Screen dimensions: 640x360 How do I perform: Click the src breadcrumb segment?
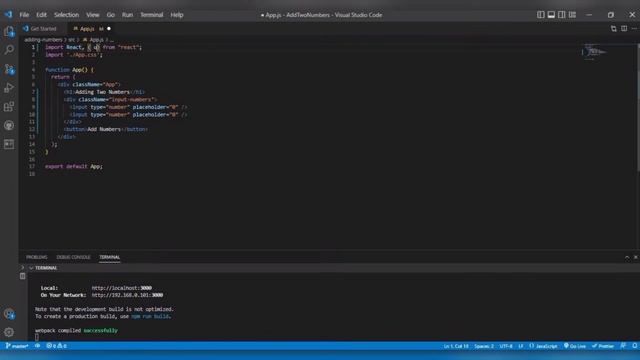pyautogui.click(x=71, y=40)
